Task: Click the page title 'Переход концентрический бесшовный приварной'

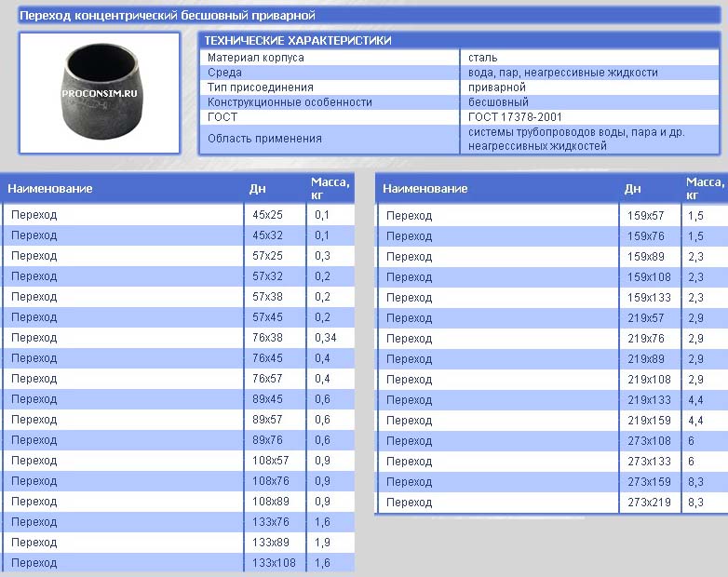Action: (168, 16)
